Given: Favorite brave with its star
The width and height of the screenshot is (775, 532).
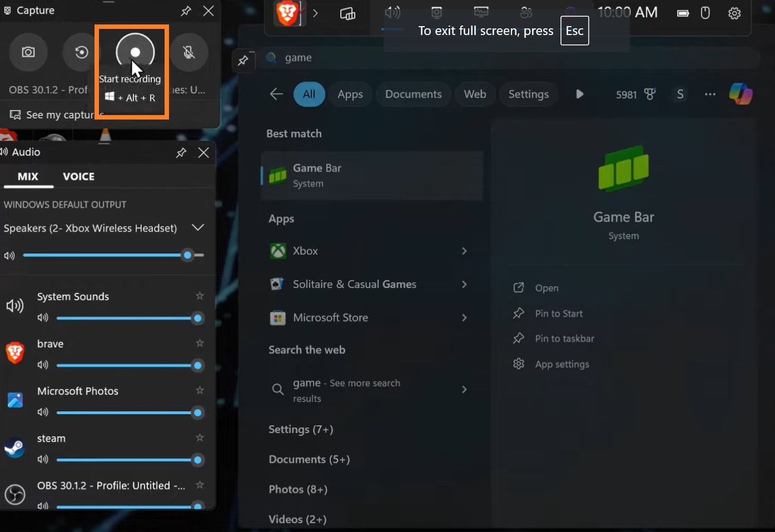Looking at the screenshot, I should click(x=200, y=343).
